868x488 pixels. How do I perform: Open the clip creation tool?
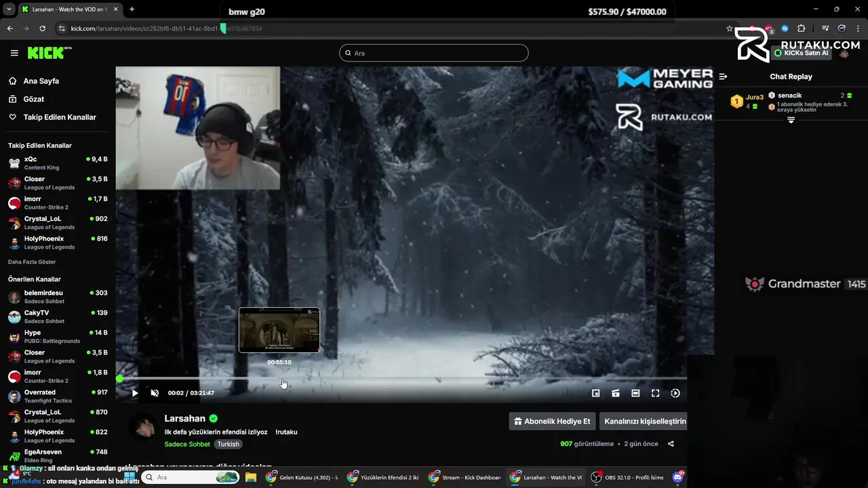[x=616, y=393]
